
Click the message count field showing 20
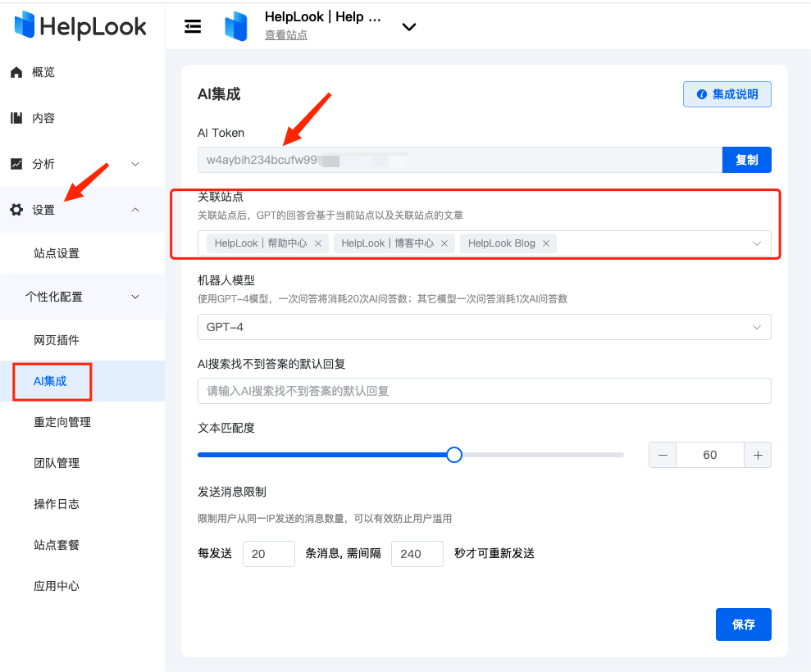269,554
